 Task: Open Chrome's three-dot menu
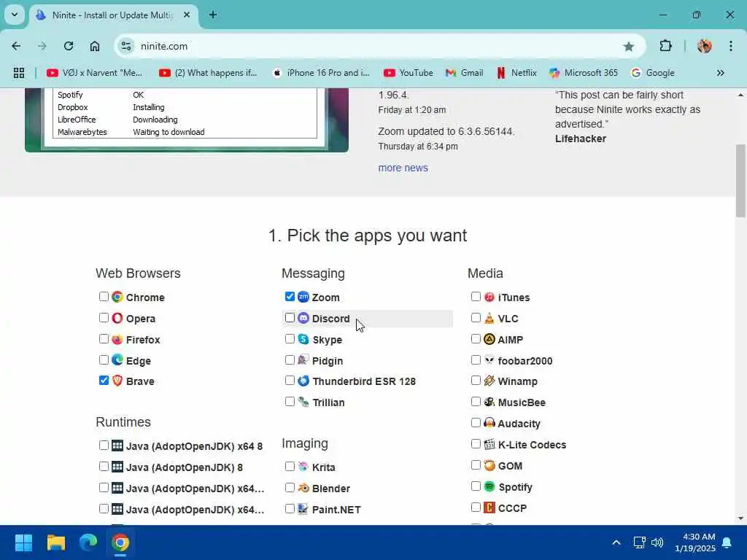[x=731, y=46]
